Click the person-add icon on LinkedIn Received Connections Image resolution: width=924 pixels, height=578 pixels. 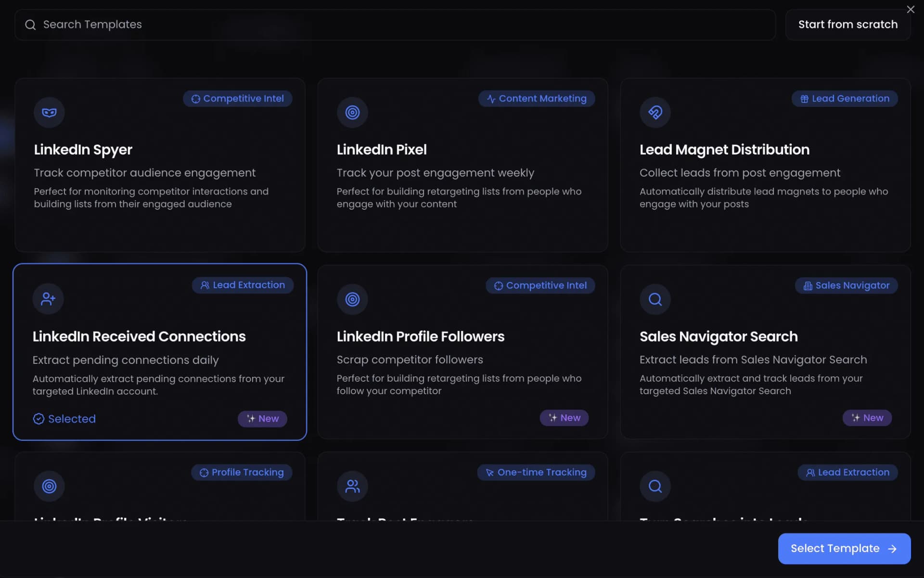(x=48, y=298)
